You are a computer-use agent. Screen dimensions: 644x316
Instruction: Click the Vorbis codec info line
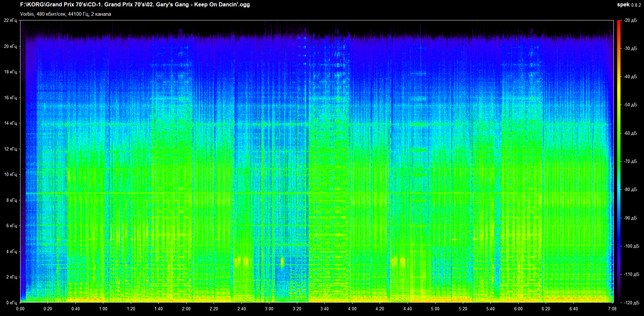point(65,14)
